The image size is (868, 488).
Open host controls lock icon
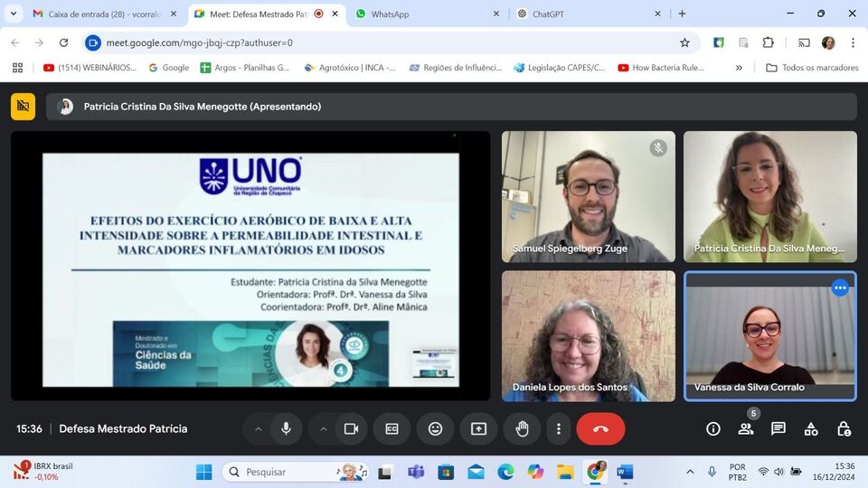point(844,428)
